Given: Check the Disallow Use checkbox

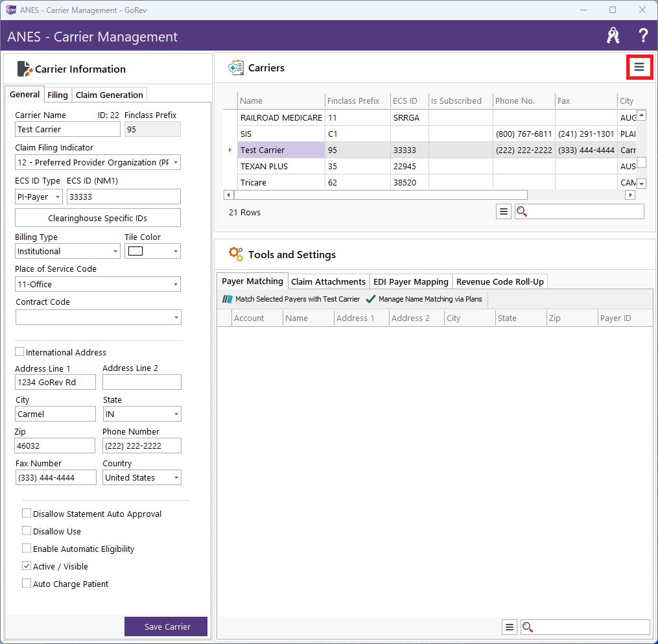Looking at the screenshot, I should [x=27, y=531].
